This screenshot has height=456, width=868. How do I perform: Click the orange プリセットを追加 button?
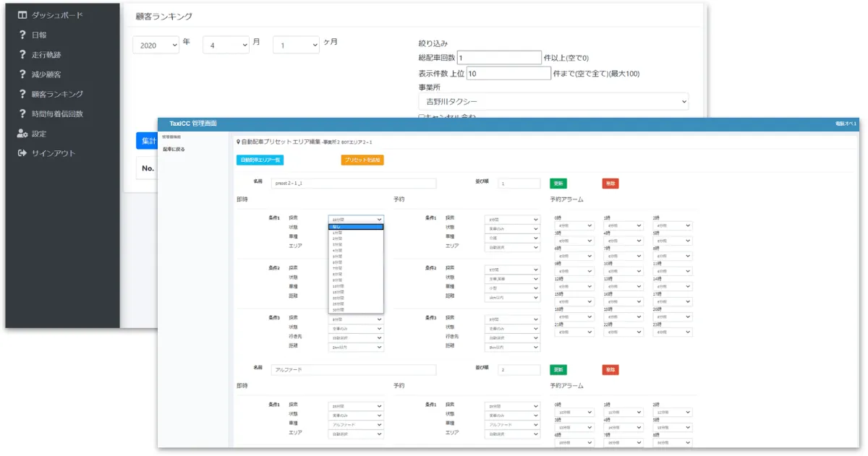tap(362, 160)
